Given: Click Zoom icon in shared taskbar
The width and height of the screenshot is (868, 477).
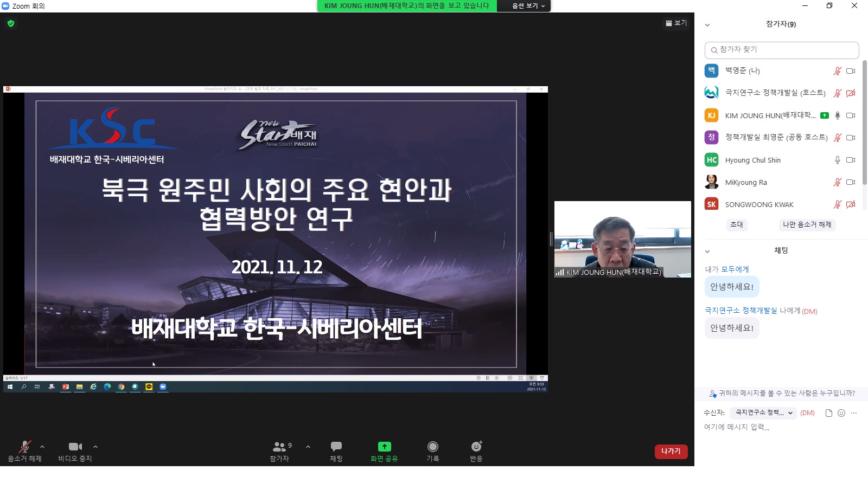Looking at the screenshot, I should (163, 387).
